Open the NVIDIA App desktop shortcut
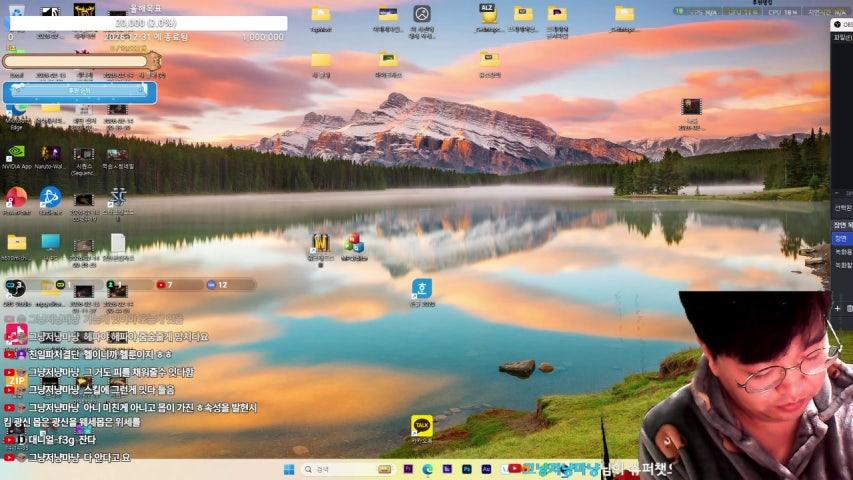This screenshot has width=853, height=480. pyautogui.click(x=17, y=155)
